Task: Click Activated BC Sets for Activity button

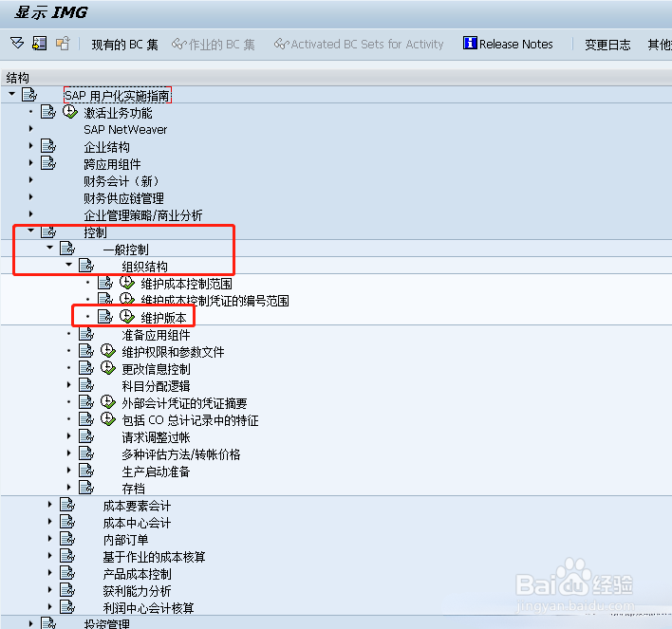Action: [x=359, y=45]
